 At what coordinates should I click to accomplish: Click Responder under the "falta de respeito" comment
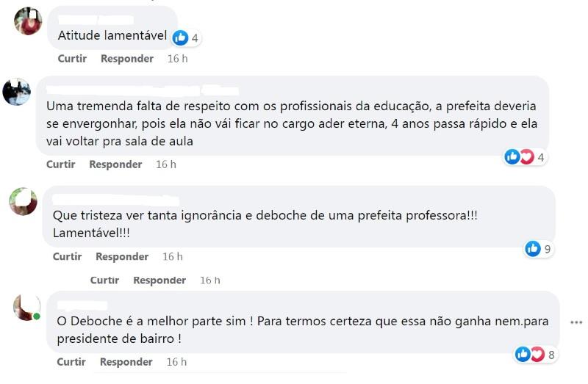pos(115,164)
